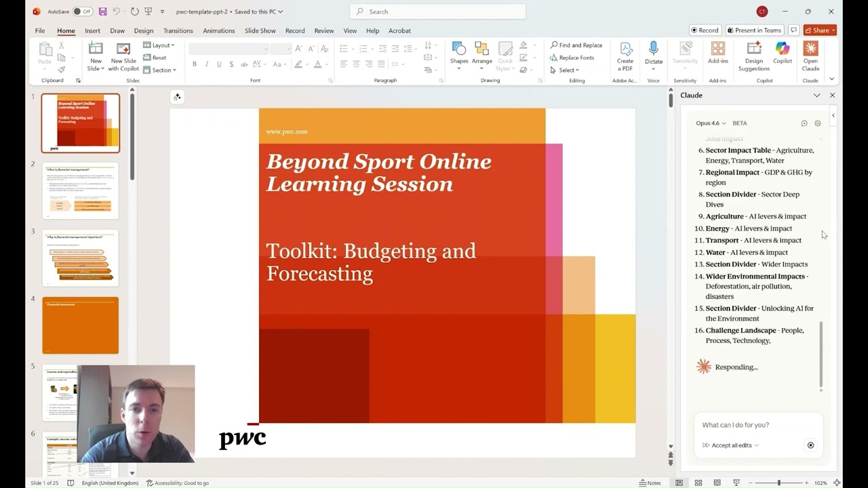Click the New Slide icon
This screenshot has height=488, width=868.
(96, 49)
